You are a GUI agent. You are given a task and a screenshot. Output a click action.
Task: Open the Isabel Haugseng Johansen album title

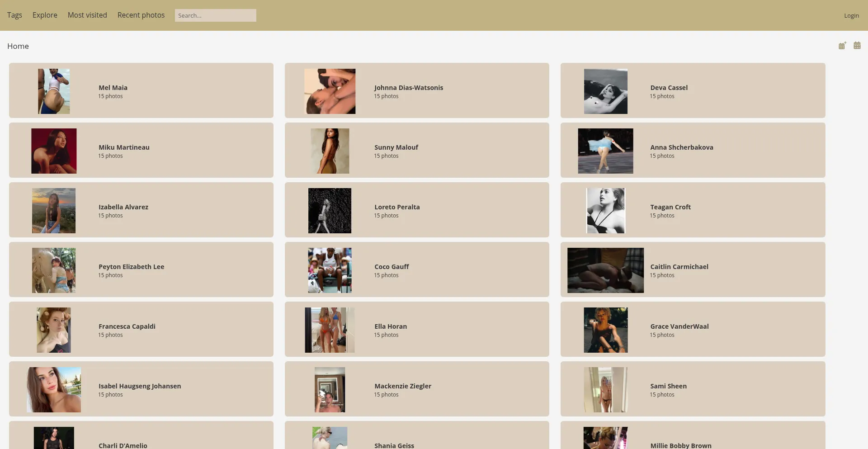pos(140,386)
